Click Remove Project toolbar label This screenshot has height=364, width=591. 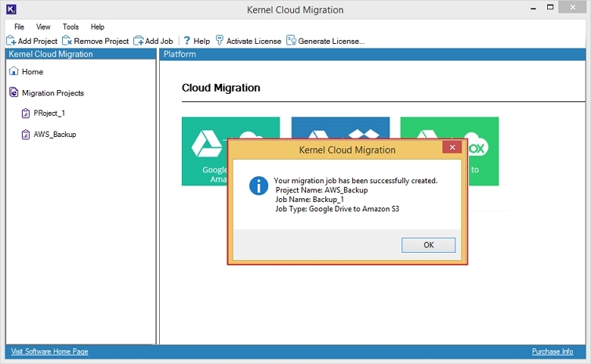point(101,41)
